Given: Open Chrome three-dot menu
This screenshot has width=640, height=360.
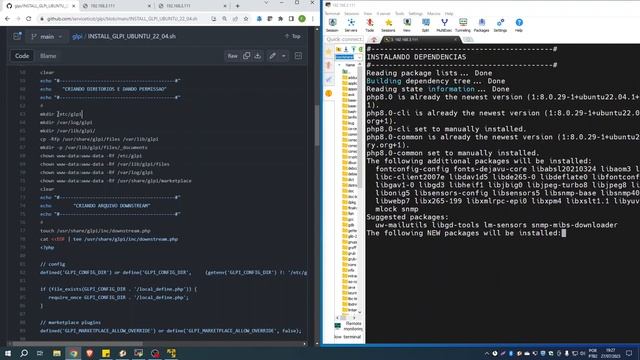Looking at the screenshot, I should [x=313, y=19].
